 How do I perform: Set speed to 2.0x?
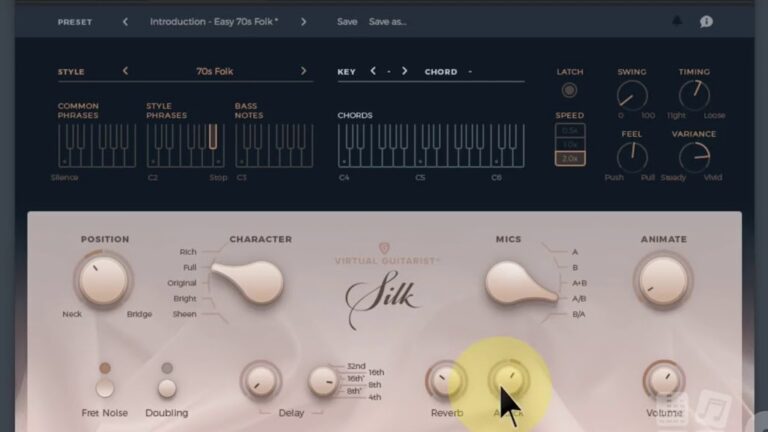click(x=570, y=158)
